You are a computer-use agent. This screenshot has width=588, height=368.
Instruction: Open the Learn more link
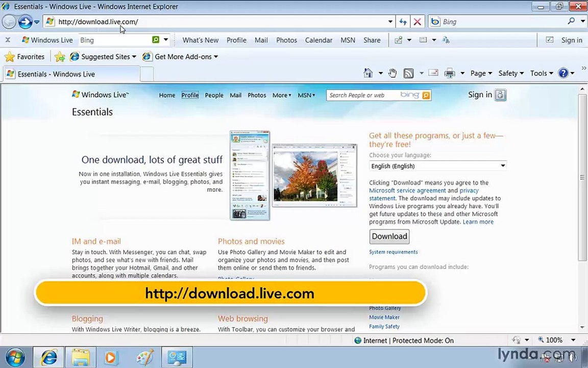tap(478, 222)
